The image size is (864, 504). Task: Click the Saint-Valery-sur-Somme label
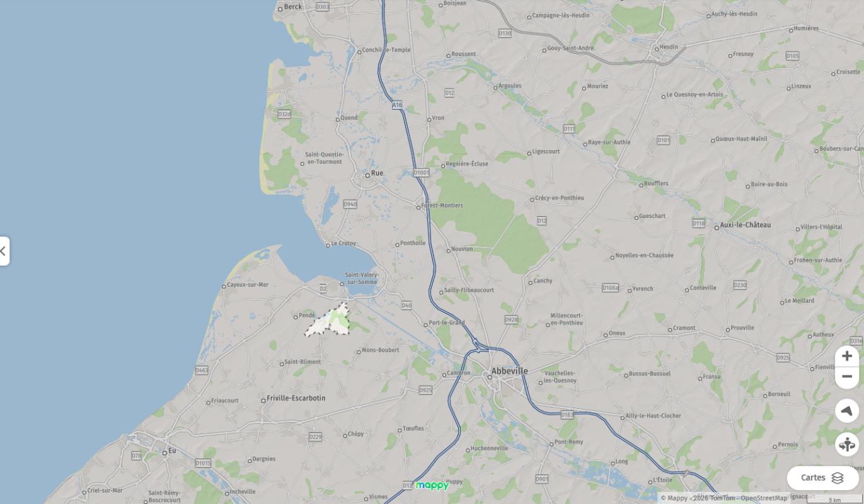tap(362, 278)
